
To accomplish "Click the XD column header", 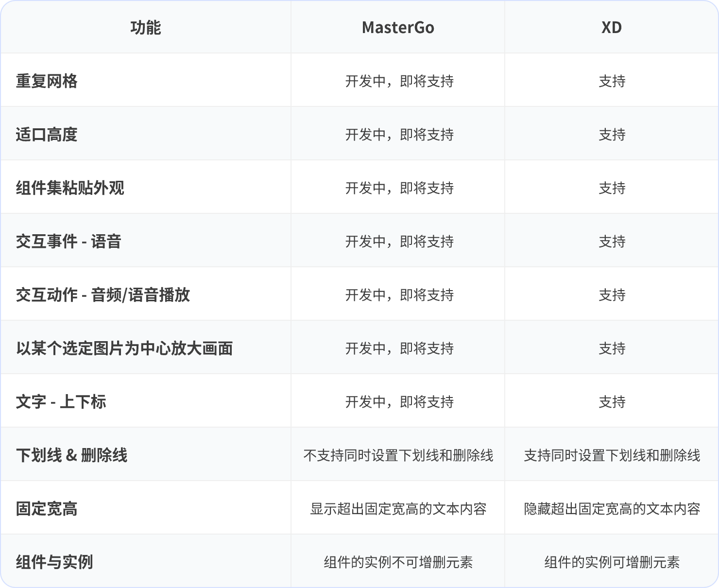I will point(612,28).
